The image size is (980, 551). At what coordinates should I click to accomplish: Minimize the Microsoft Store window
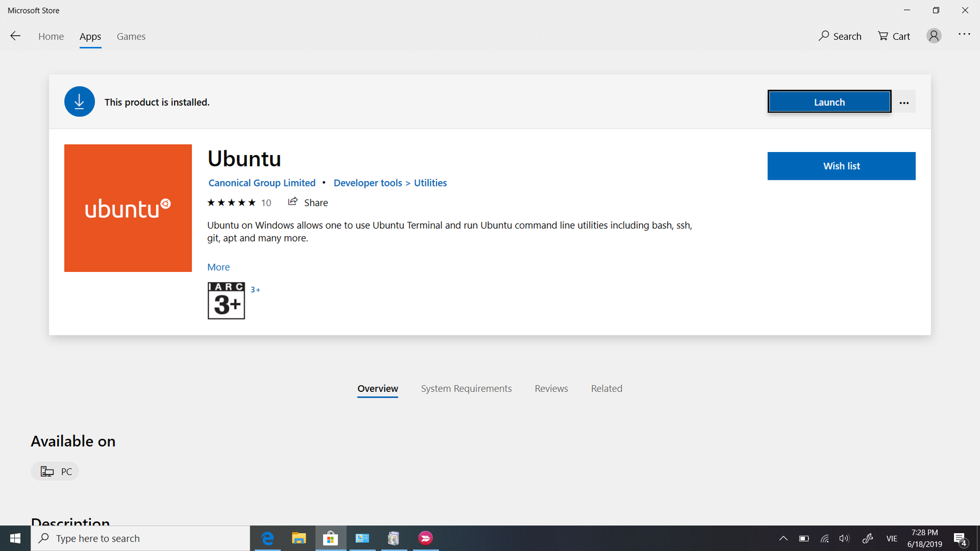click(x=907, y=10)
